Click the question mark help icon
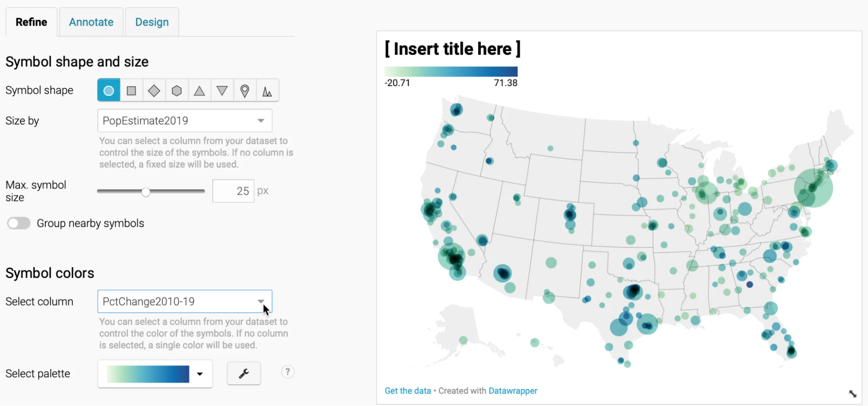868x406 pixels. click(x=287, y=372)
